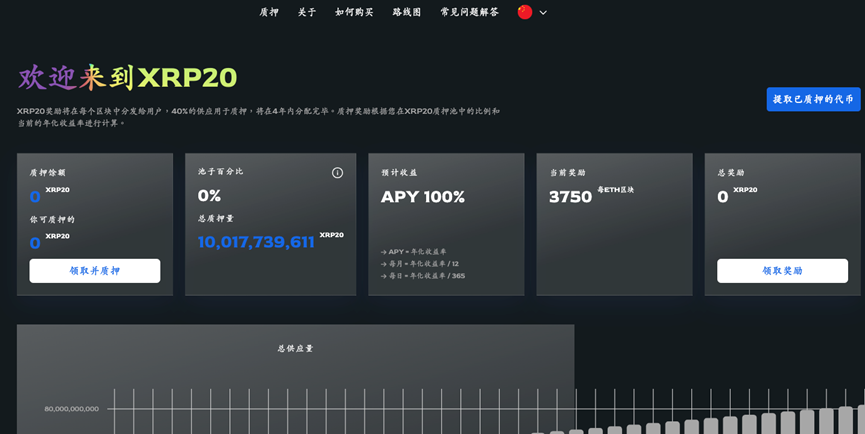Select the 3750 current reward value
The height and width of the screenshot is (434, 865).
tap(570, 197)
